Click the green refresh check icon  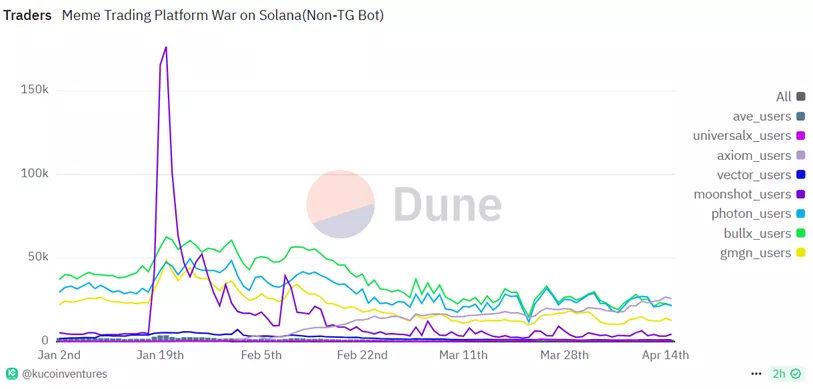click(x=796, y=373)
